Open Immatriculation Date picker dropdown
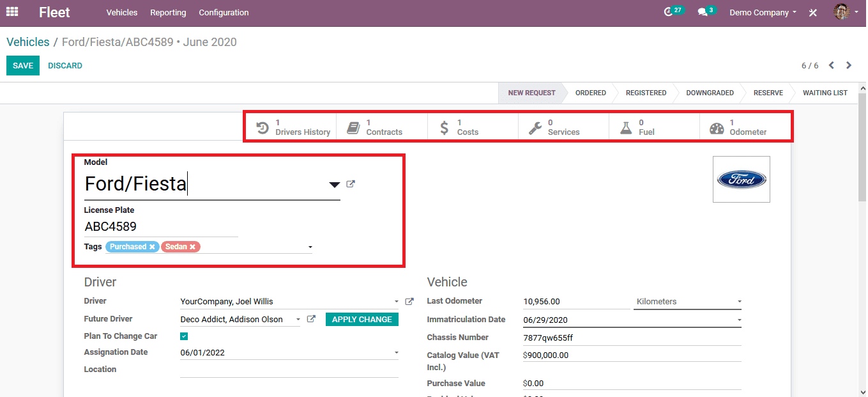 pyautogui.click(x=739, y=320)
